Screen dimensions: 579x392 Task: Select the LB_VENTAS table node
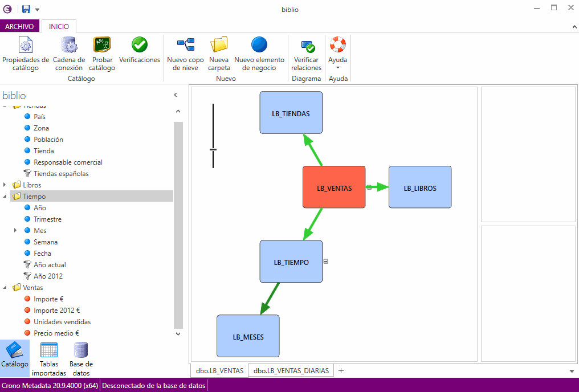tap(334, 187)
